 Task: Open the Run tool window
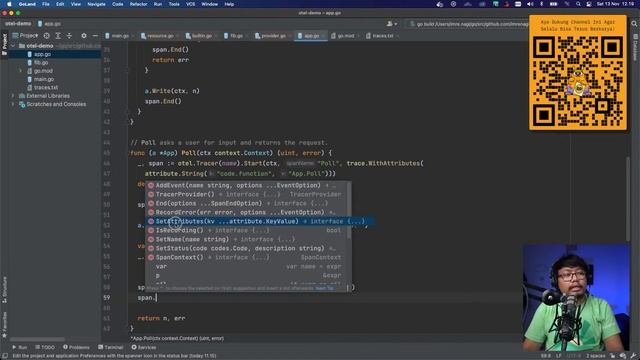tap(19, 347)
